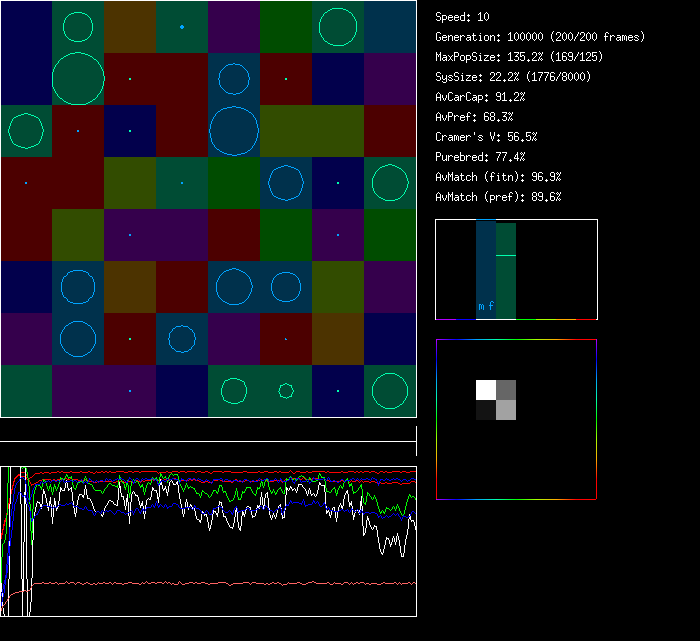Select the smallest green circle in the bottom row
Viewport: 700px width, 641px height.
pos(286,391)
